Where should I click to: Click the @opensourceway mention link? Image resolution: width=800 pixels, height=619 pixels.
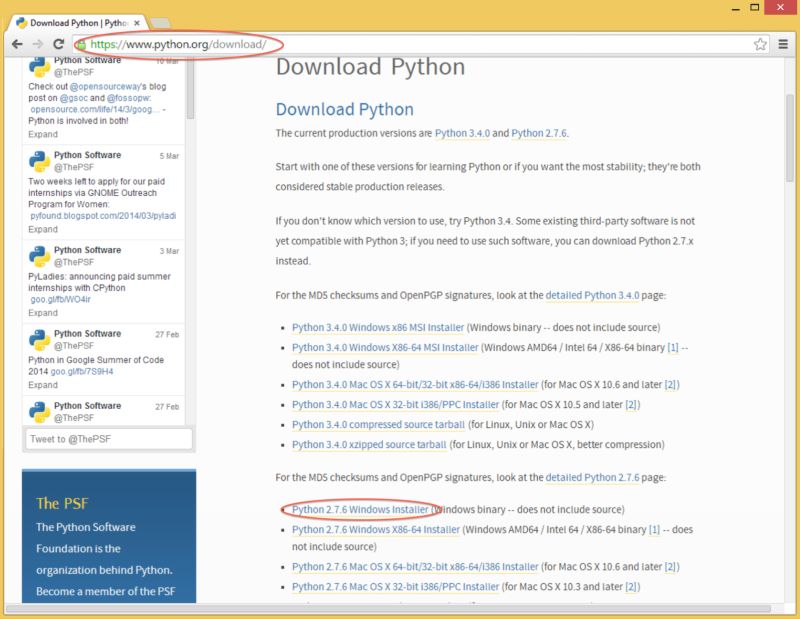(x=100, y=87)
